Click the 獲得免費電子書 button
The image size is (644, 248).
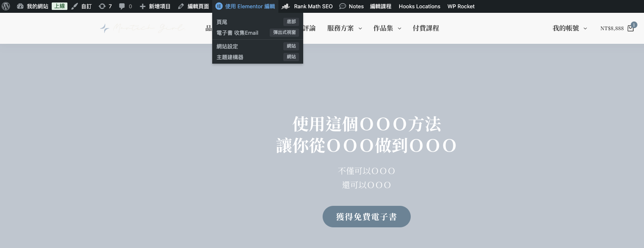click(x=366, y=216)
